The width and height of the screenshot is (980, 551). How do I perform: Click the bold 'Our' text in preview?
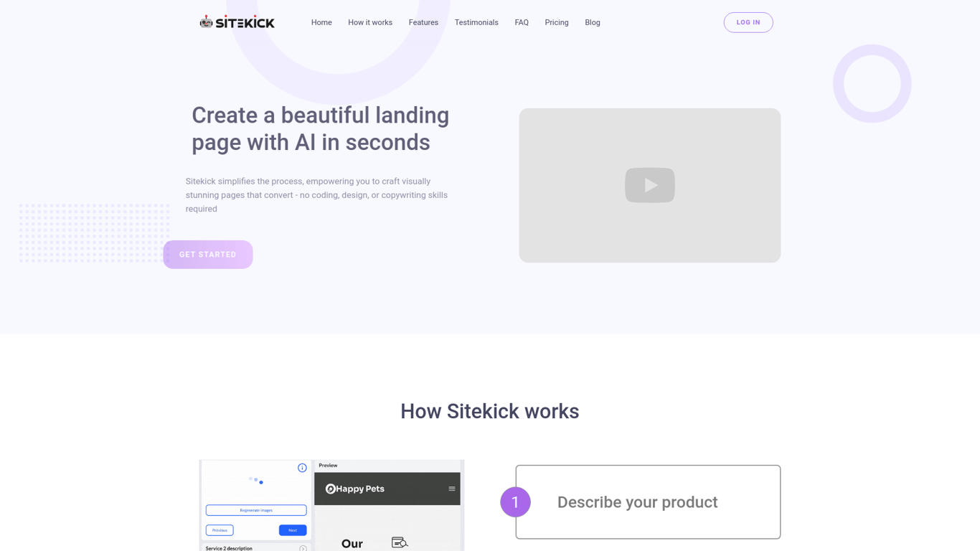[x=352, y=544]
